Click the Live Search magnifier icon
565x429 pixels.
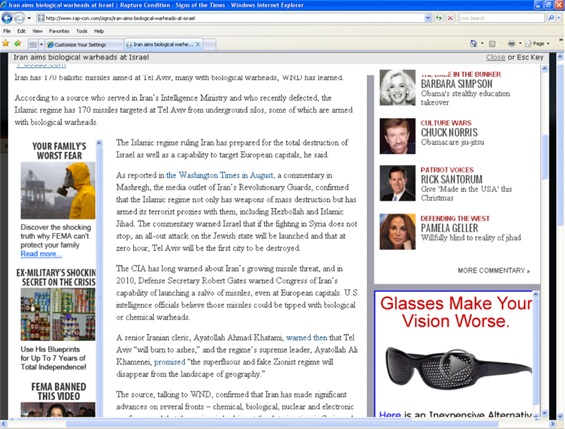550,18
